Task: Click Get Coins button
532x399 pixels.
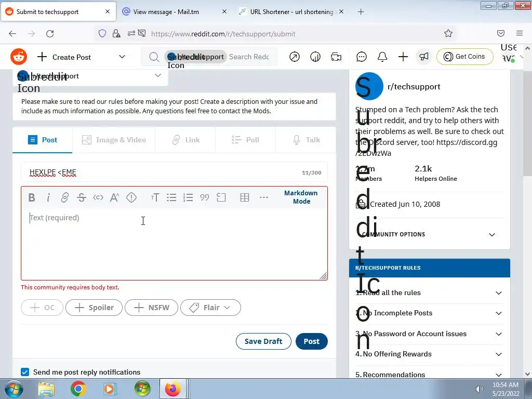Action: 464,57
